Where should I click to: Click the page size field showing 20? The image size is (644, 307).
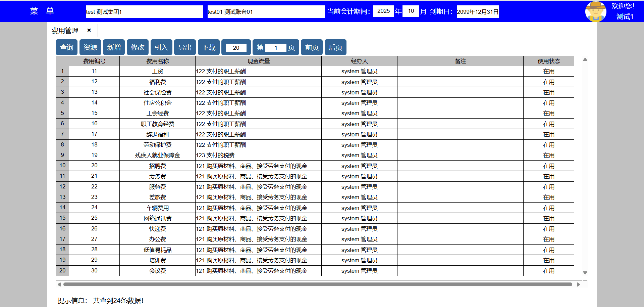(236, 48)
